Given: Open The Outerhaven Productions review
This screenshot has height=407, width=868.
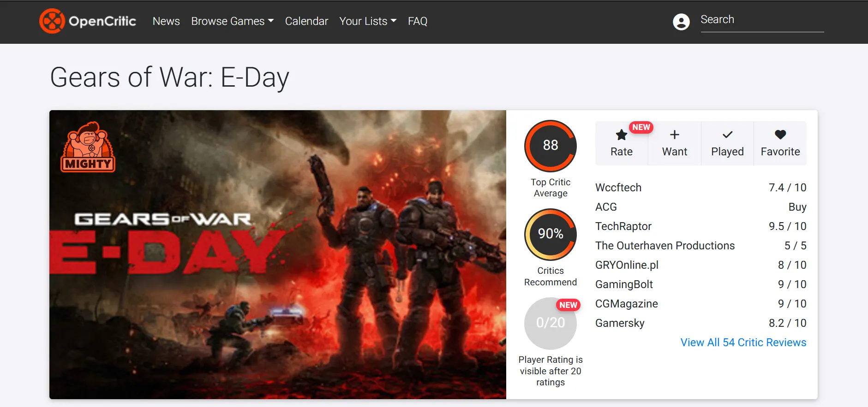Looking at the screenshot, I should [665, 246].
